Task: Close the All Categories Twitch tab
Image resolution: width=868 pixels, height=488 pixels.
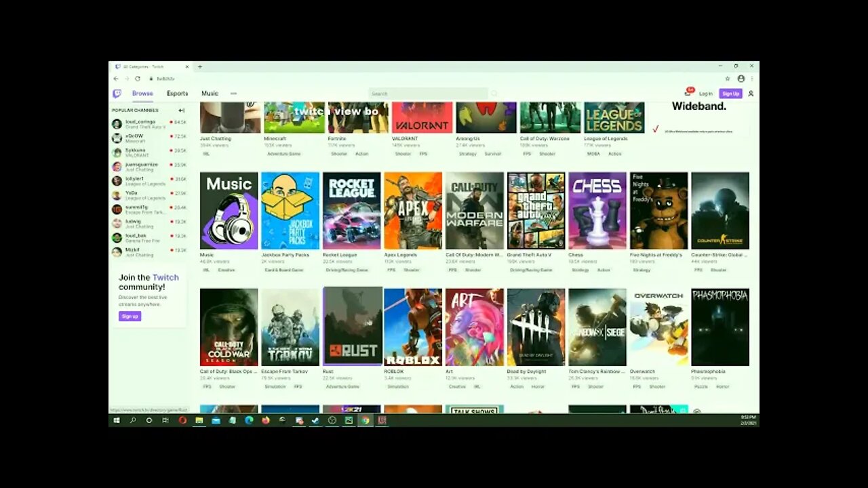Action: (x=187, y=66)
